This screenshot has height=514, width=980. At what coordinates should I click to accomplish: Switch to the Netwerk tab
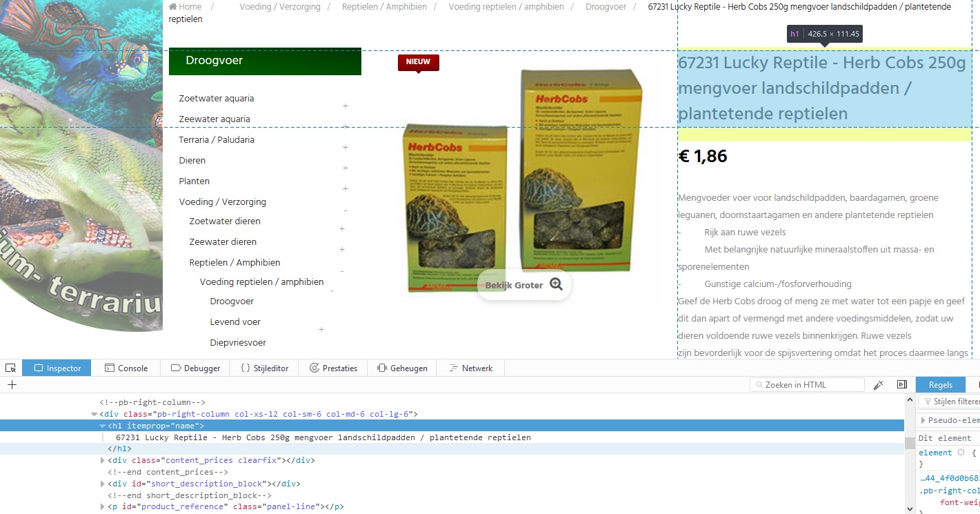470,368
